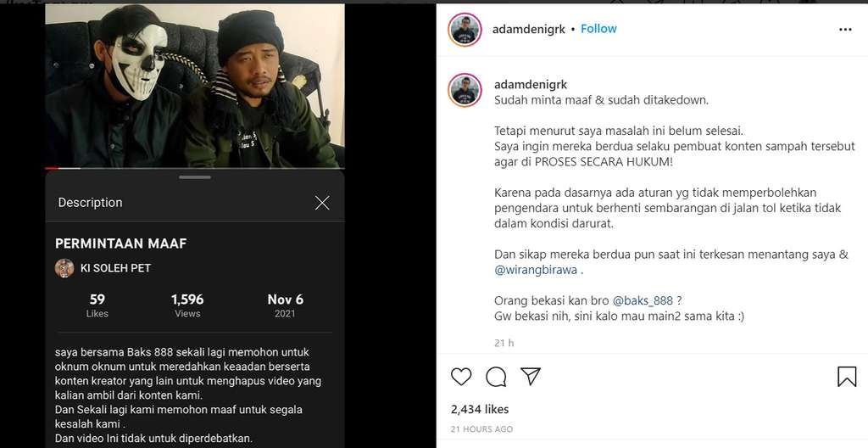Open the @wirangbirawa mention link

[x=536, y=271]
